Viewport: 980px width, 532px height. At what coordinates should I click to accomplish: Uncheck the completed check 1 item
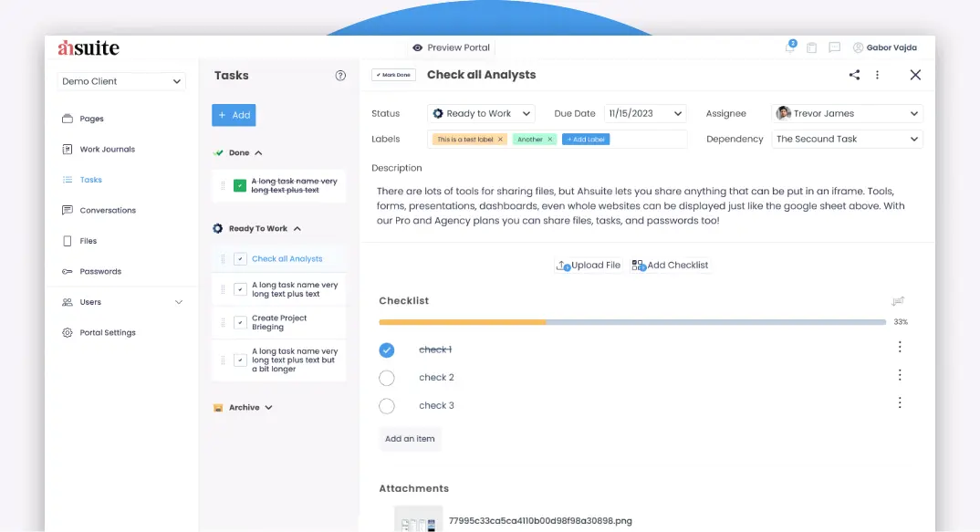click(x=387, y=349)
